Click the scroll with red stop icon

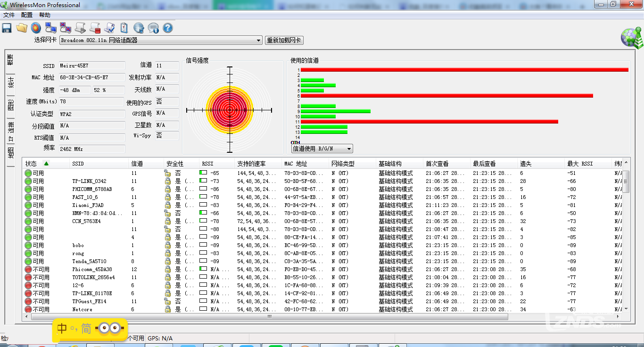[95, 28]
